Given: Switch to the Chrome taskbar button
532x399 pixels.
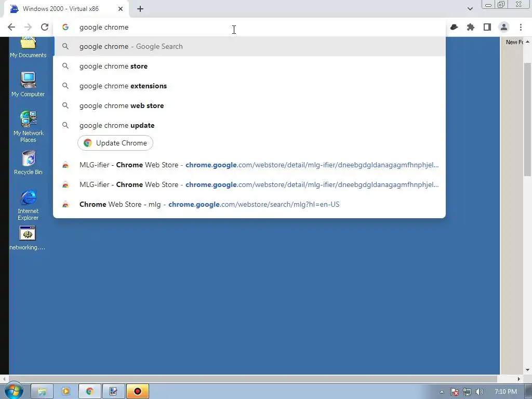Looking at the screenshot, I should 89,392.
